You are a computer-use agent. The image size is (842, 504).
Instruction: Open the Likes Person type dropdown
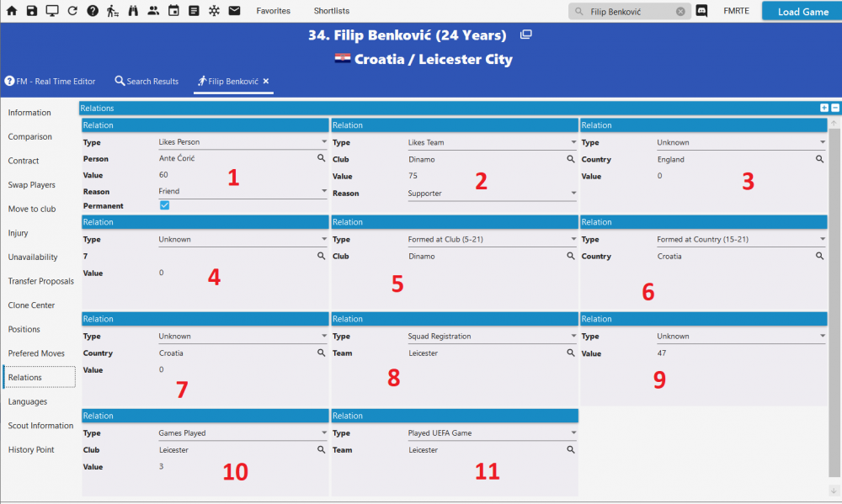coord(242,142)
